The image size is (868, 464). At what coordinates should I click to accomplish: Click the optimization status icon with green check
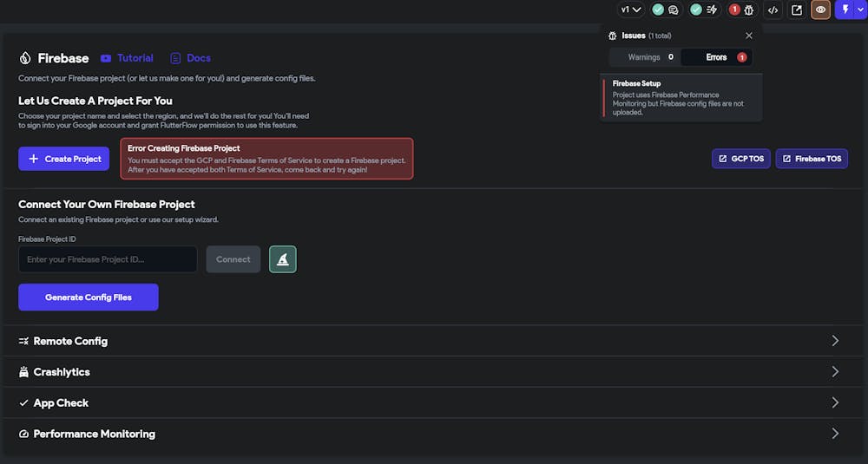pos(703,10)
